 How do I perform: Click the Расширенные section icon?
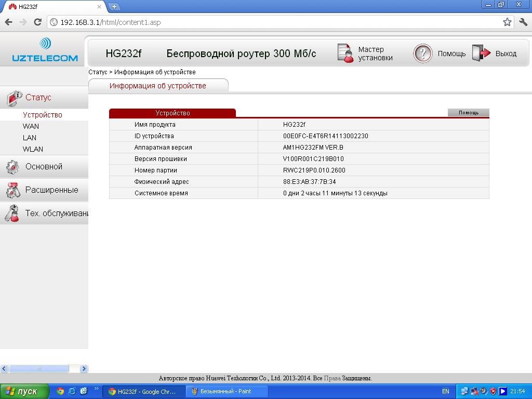coord(13,190)
